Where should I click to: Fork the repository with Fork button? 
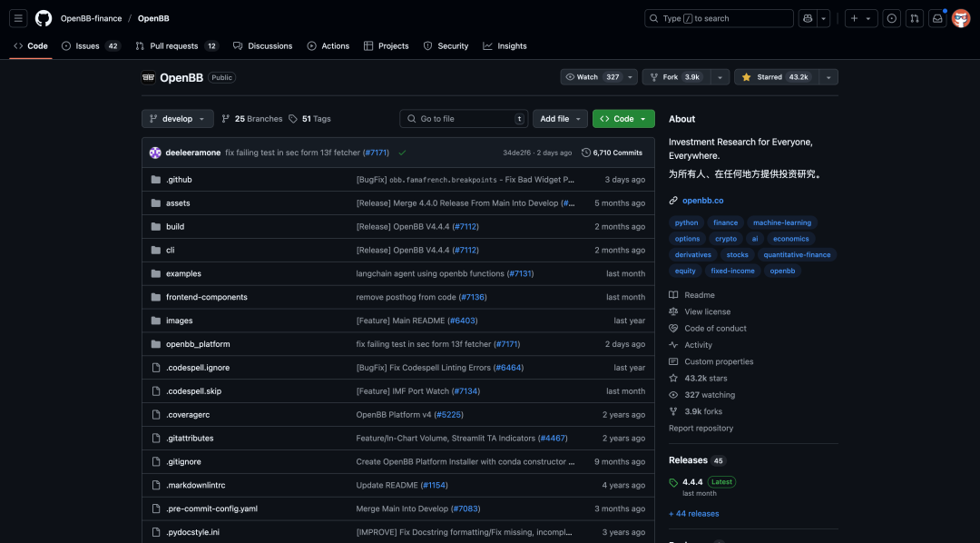[676, 77]
